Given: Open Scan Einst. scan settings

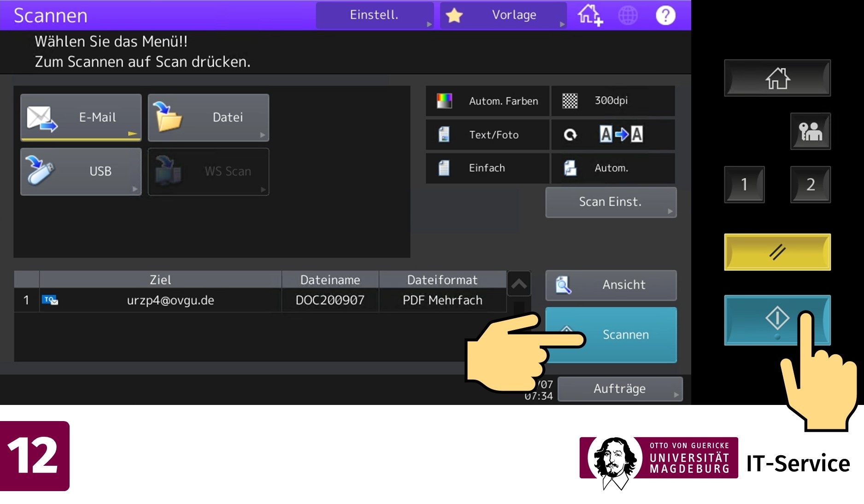Looking at the screenshot, I should click(x=611, y=202).
